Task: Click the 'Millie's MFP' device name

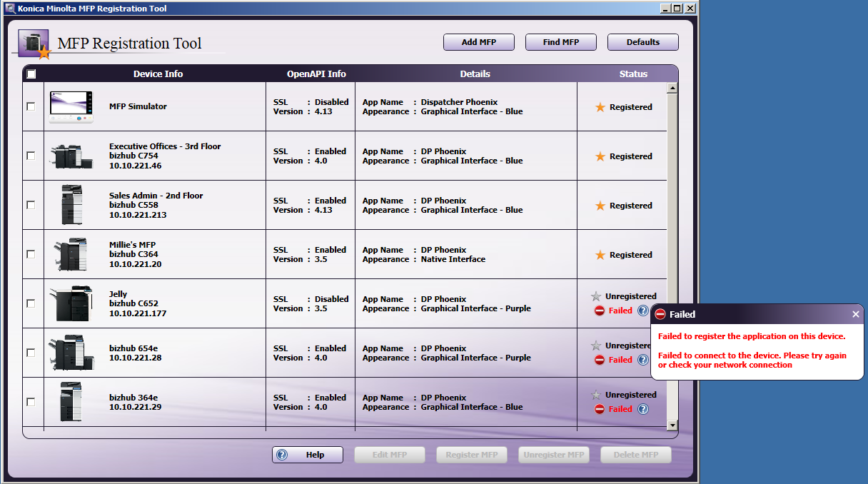Action: [132, 245]
